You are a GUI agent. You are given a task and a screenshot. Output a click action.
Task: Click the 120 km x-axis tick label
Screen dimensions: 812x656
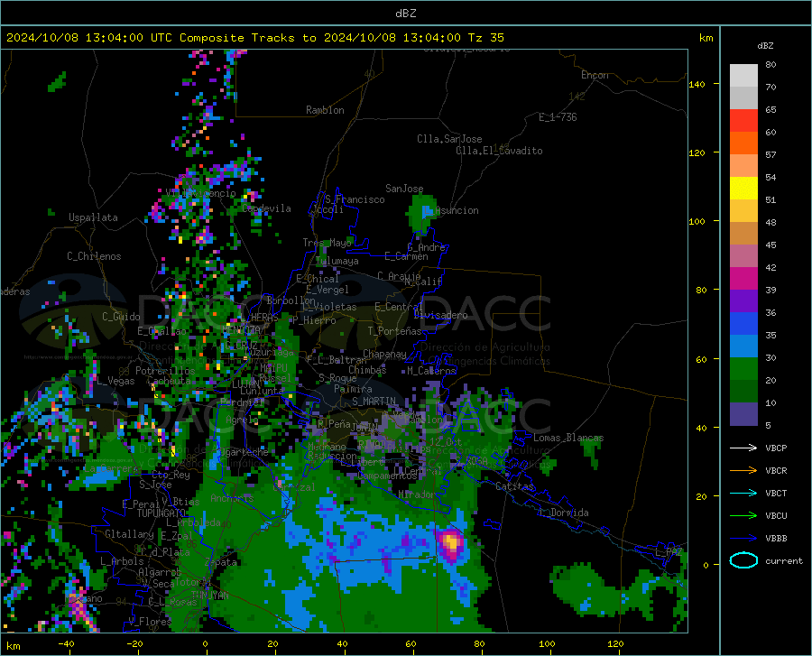click(x=615, y=644)
